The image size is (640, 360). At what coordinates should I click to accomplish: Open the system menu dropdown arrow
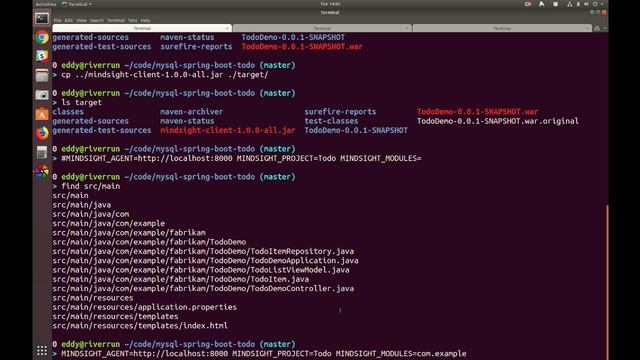click(602, 4)
